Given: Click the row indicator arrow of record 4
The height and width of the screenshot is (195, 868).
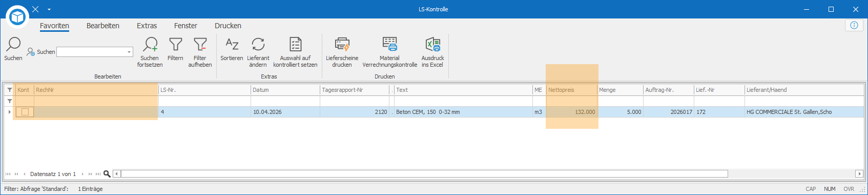Looking at the screenshot, I should 9,112.
